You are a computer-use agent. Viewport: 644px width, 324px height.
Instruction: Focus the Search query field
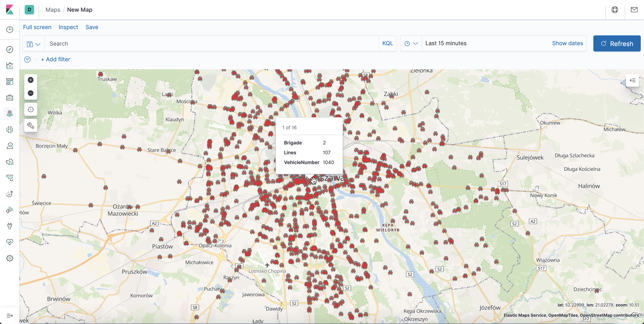[x=212, y=44]
